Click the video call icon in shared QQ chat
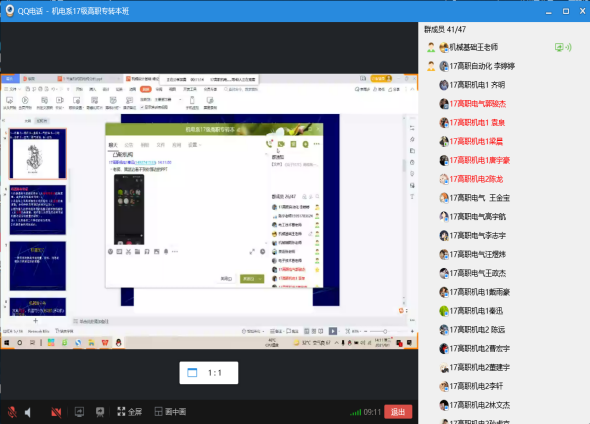Image resolution: width=590 pixels, height=424 pixels. [281, 144]
